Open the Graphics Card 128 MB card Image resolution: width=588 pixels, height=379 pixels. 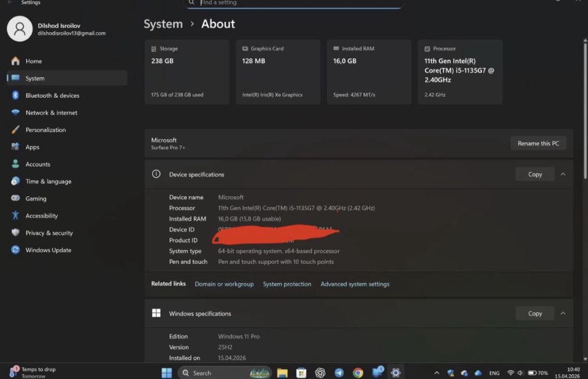coord(278,72)
